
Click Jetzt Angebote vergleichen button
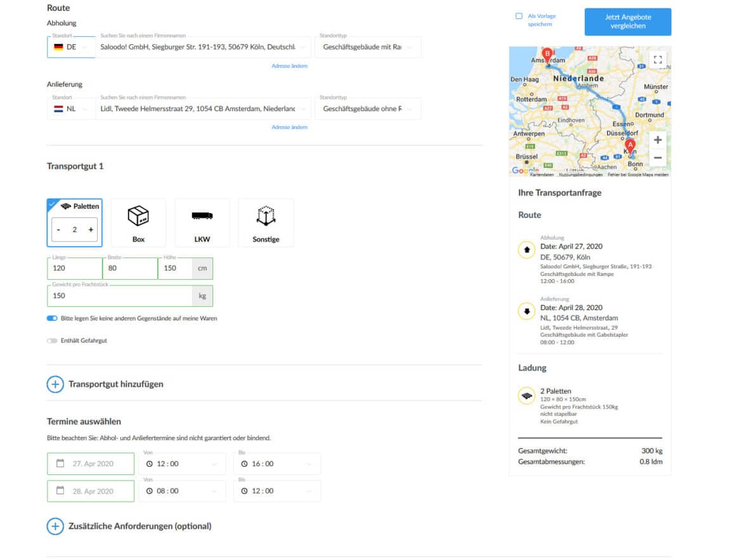click(627, 22)
